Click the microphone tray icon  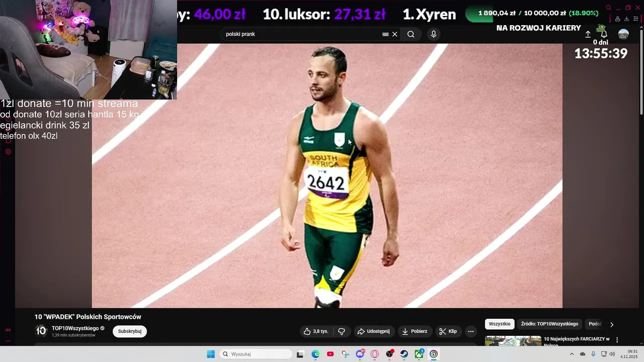point(593,354)
